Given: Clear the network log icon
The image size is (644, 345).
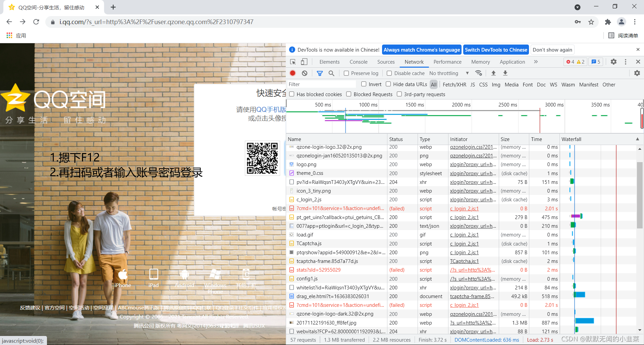Looking at the screenshot, I should [305, 73].
